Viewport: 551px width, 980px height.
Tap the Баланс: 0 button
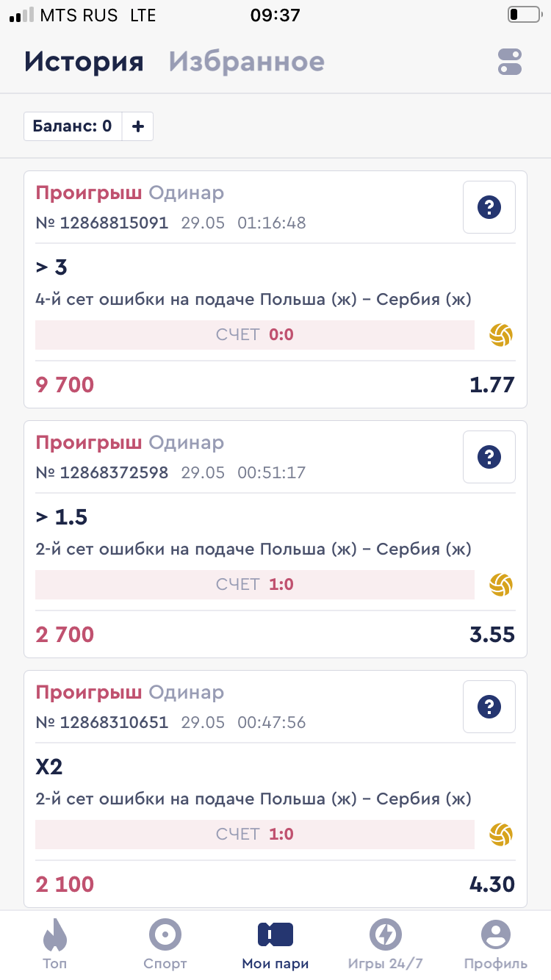(72, 126)
